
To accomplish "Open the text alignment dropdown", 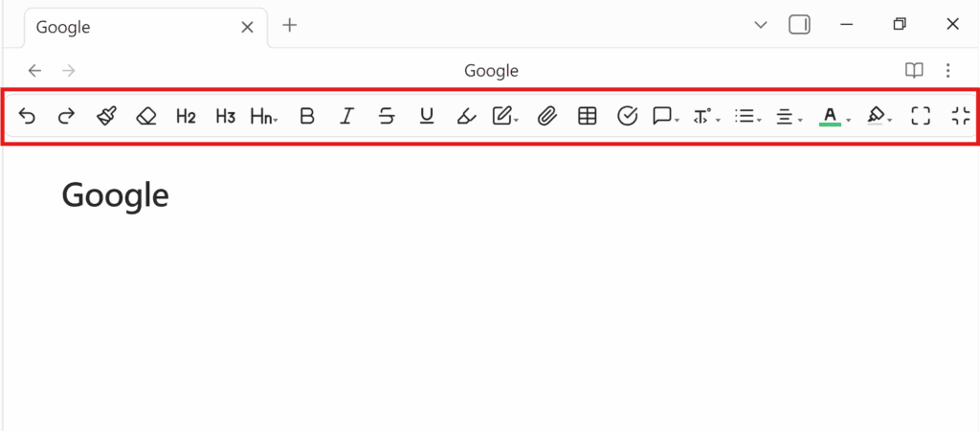I will tap(788, 117).
